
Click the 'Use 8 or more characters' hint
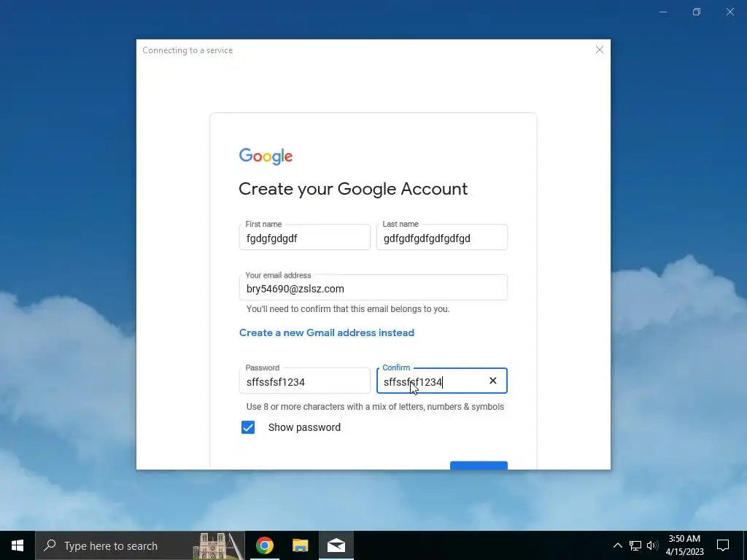375,407
